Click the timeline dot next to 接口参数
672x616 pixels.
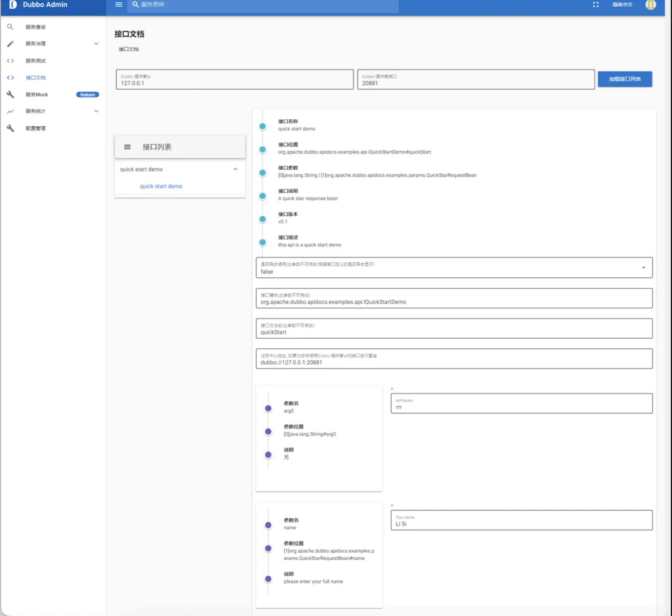coord(263,173)
